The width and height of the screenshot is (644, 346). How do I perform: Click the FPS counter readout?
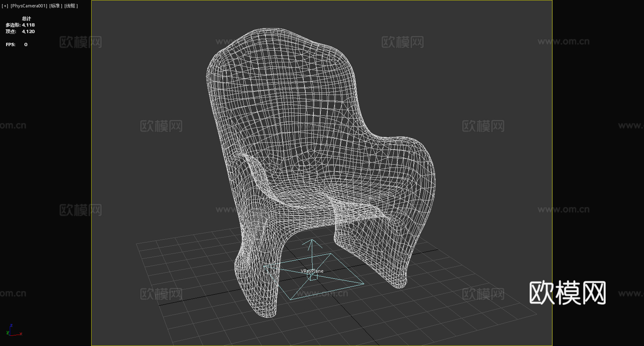pyautogui.click(x=17, y=44)
